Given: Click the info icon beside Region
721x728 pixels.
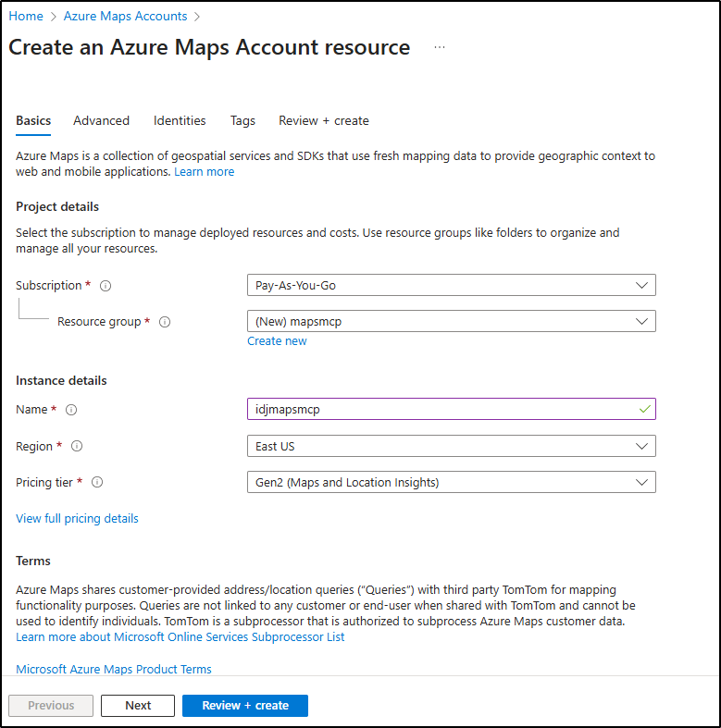Looking at the screenshot, I should [x=77, y=447].
